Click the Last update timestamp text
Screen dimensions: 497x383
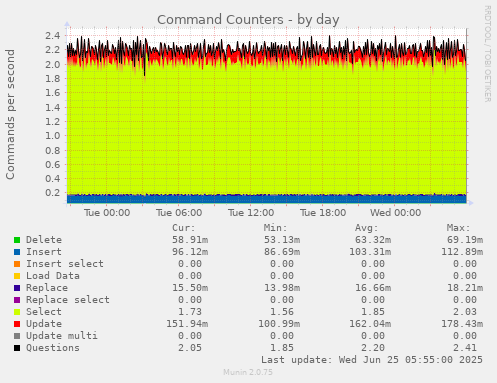click(372, 360)
